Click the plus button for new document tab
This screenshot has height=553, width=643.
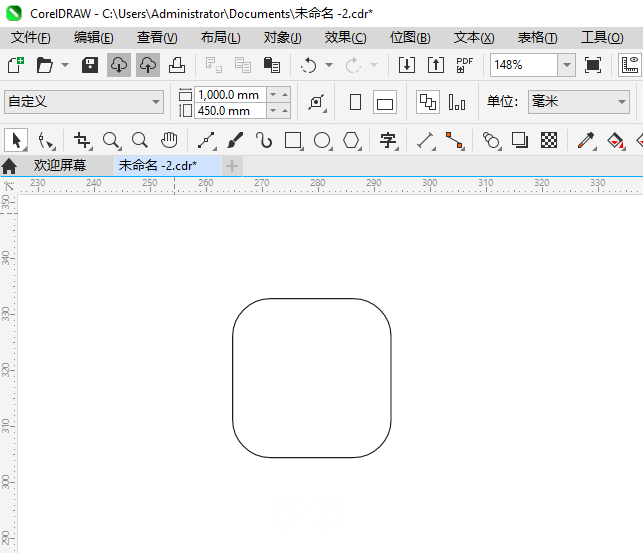tap(232, 166)
